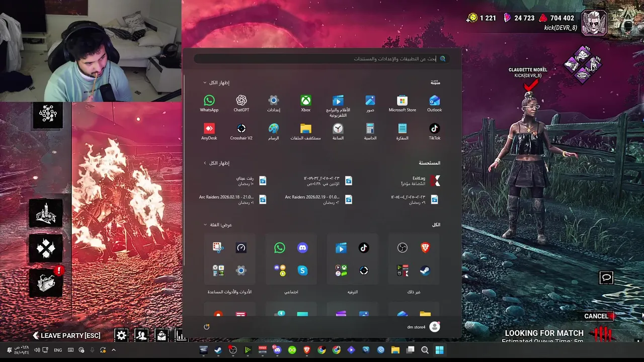Open the player profile portrait in game
The image size is (644, 362).
click(594, 23)
